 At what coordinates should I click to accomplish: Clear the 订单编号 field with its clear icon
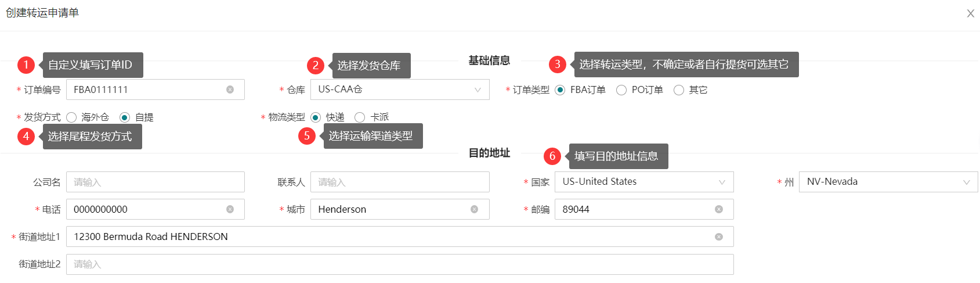pos(230,89)
